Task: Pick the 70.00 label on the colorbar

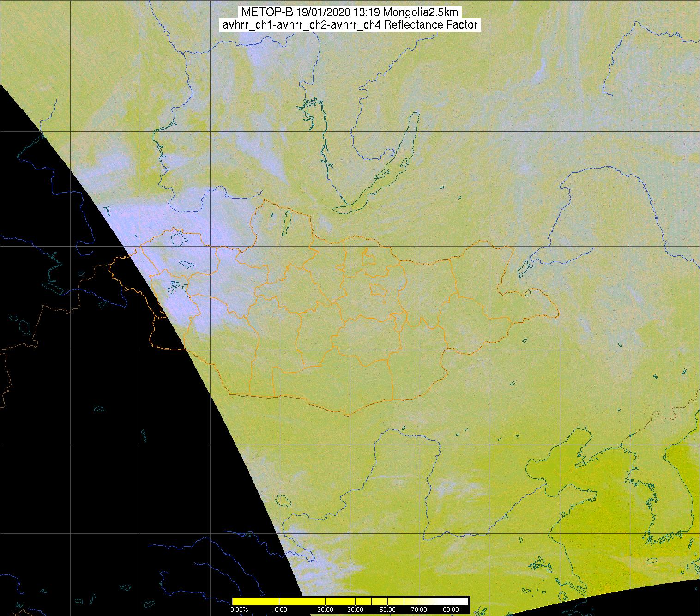Action: [419, 610]
